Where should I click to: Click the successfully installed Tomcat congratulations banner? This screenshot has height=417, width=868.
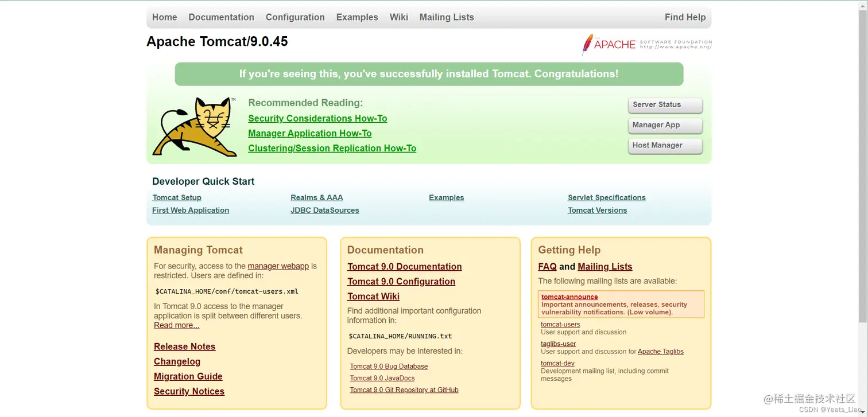429,74
